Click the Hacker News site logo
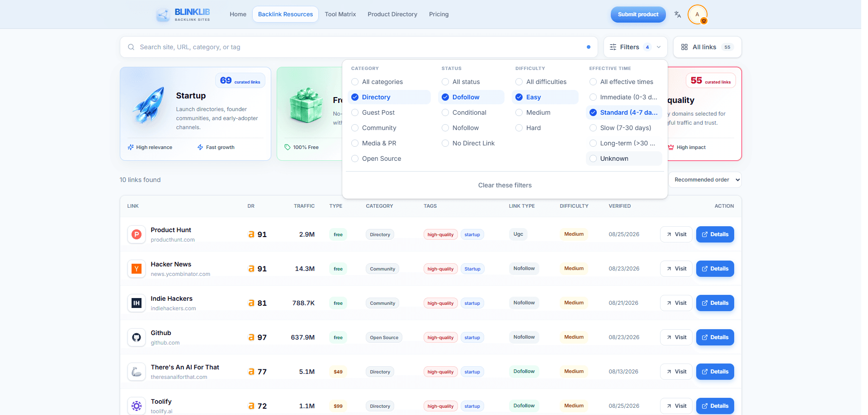Image resolution: width=868 pixels, height=415 pixels. (137, 269)
